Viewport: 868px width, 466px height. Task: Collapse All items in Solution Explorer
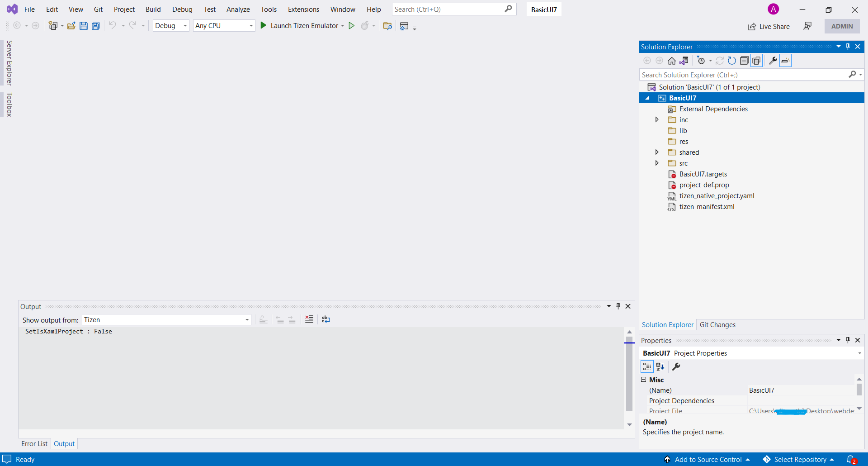[x=744, y=60]
